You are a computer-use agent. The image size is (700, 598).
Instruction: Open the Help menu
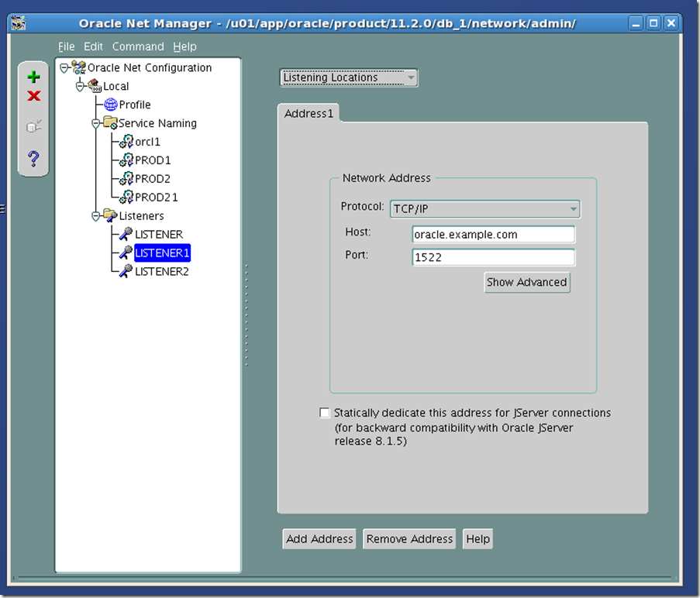[184, 46]
